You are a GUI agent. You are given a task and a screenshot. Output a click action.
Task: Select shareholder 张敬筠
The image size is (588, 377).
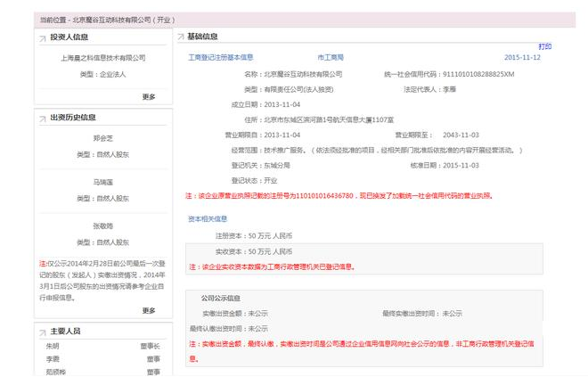point(103,225)
